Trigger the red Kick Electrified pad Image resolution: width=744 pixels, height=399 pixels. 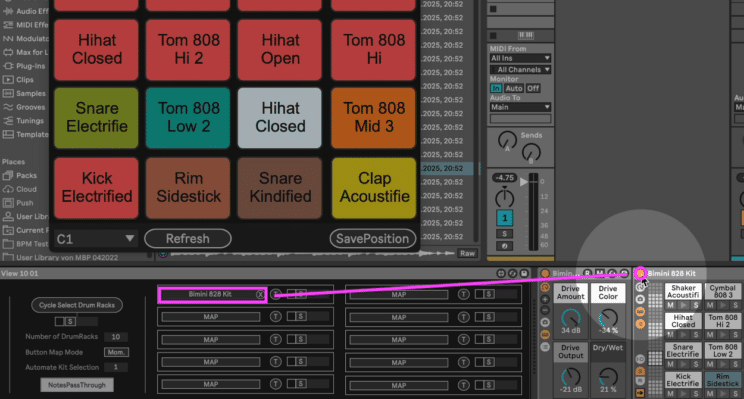[96, 187]
